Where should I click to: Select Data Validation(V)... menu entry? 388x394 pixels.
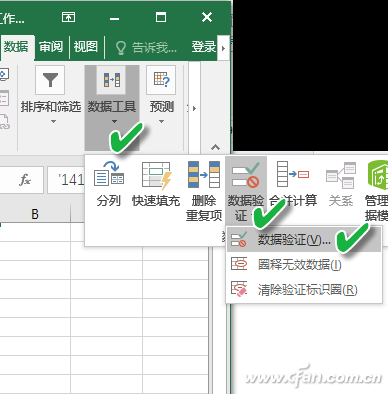coord(304,240)
